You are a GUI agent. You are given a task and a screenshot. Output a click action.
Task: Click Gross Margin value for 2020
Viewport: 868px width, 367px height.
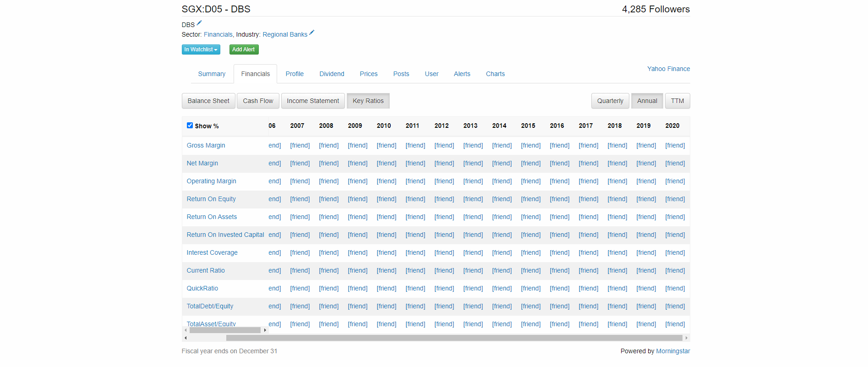click(675, 145)
